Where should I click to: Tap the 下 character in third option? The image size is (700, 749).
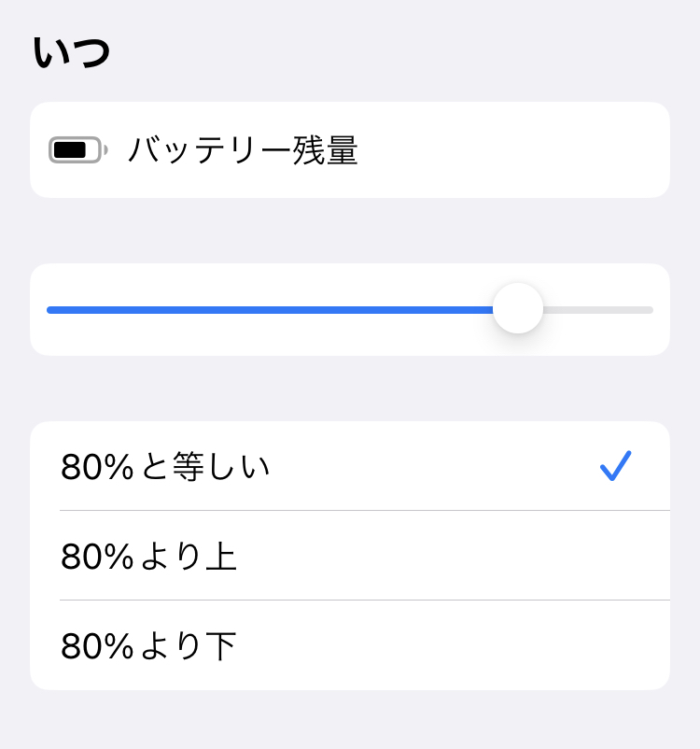click(x=221, y=646)
